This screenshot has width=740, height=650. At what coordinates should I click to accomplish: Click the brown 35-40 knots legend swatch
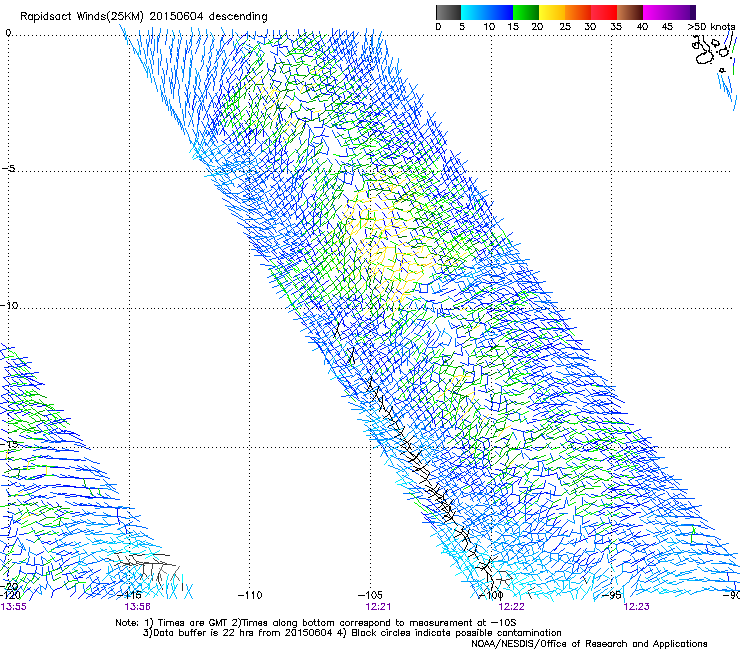630,12
